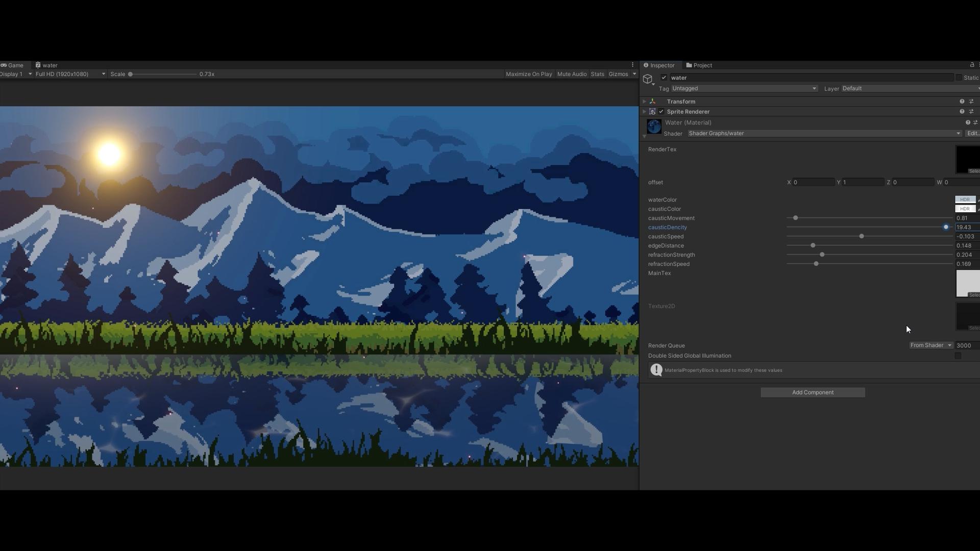
Task: Click the Water material preview sphere
Action: (x=654, y=126)
